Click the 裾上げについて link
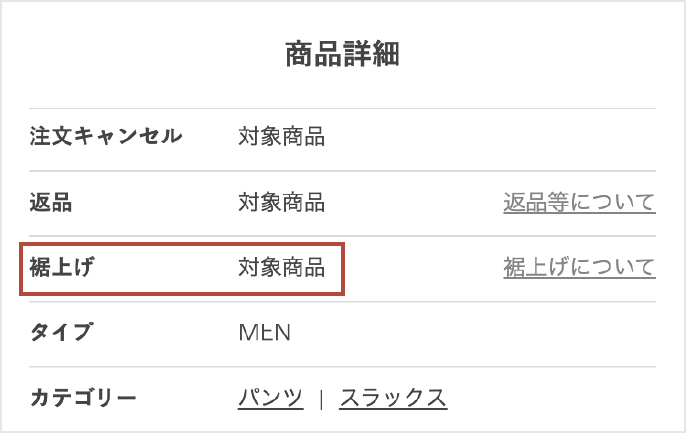686x433 pixels. click(579, 268)
